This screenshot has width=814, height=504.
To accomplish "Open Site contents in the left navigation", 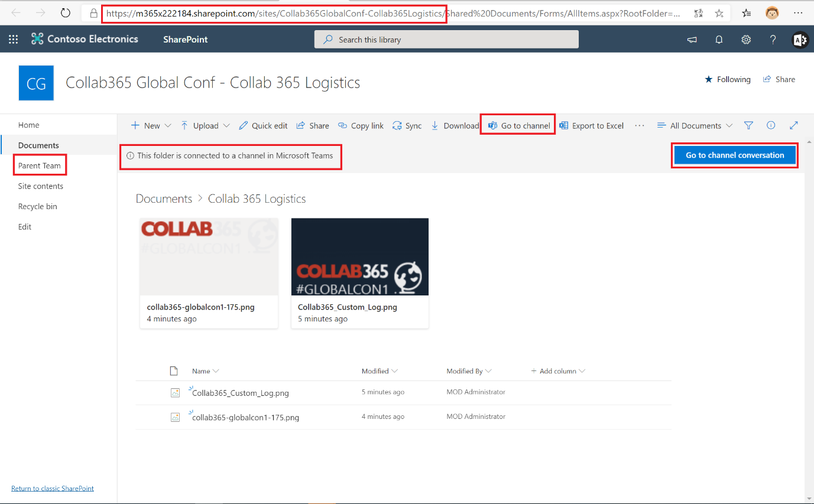I will pyautogui.click(x=41, y=186).
